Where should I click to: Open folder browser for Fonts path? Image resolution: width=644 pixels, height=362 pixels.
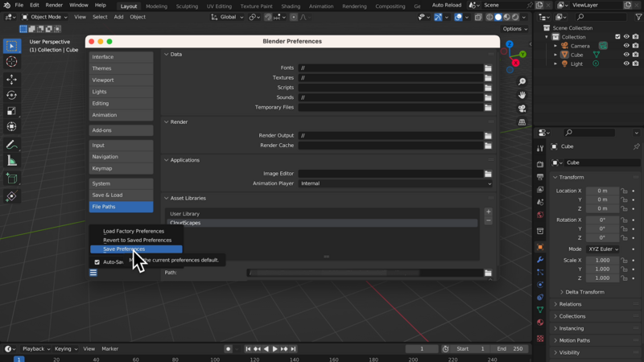tap(488, 68)
